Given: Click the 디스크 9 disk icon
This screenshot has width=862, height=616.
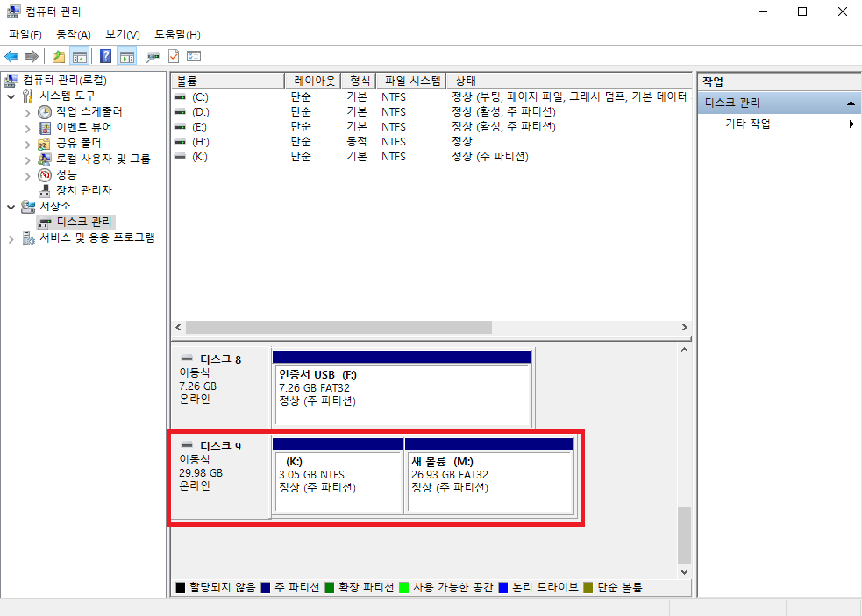Looking at the screenshot, I should point(187,444).
